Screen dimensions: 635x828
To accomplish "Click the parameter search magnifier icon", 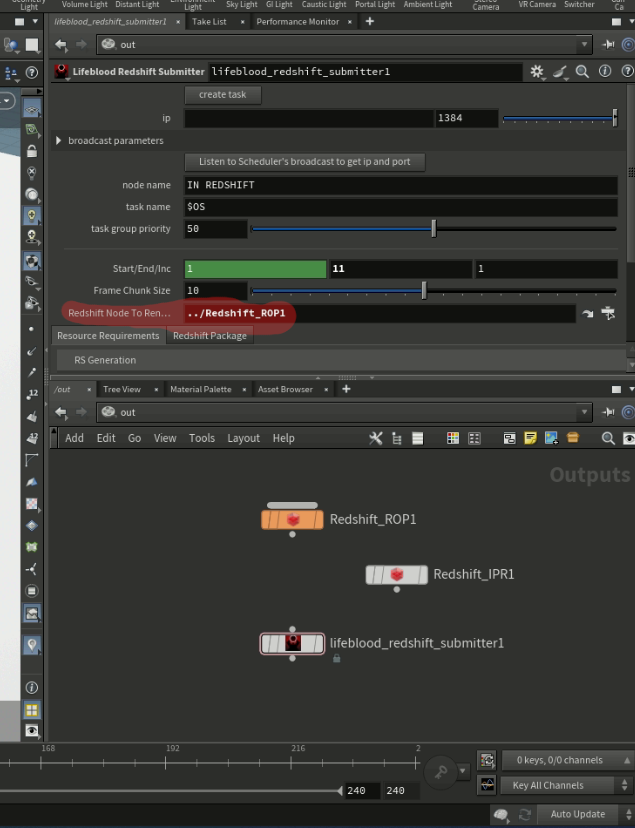I will click(x=582, y=71).
